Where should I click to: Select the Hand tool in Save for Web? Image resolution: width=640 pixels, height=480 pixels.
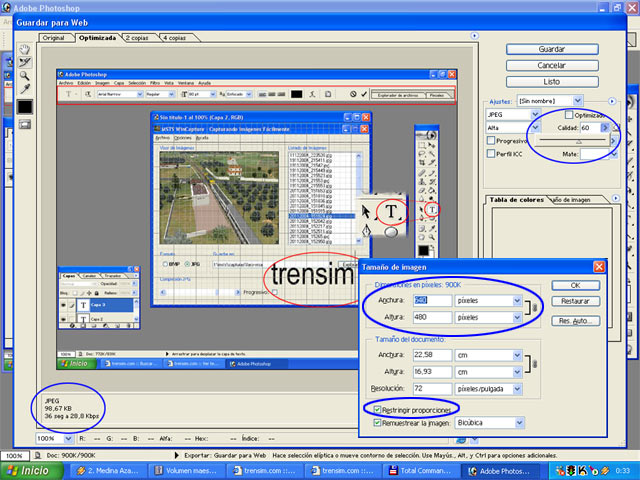(25, 49)
